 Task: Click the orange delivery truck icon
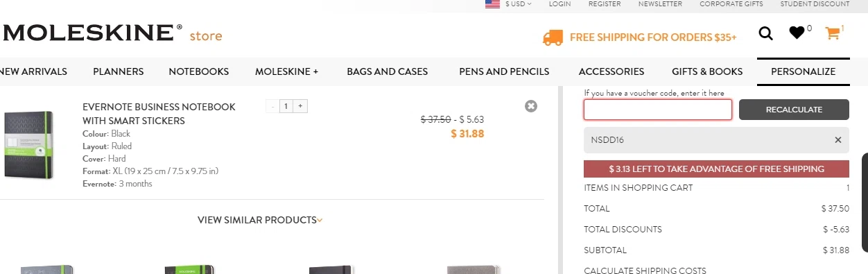point(553,37)
